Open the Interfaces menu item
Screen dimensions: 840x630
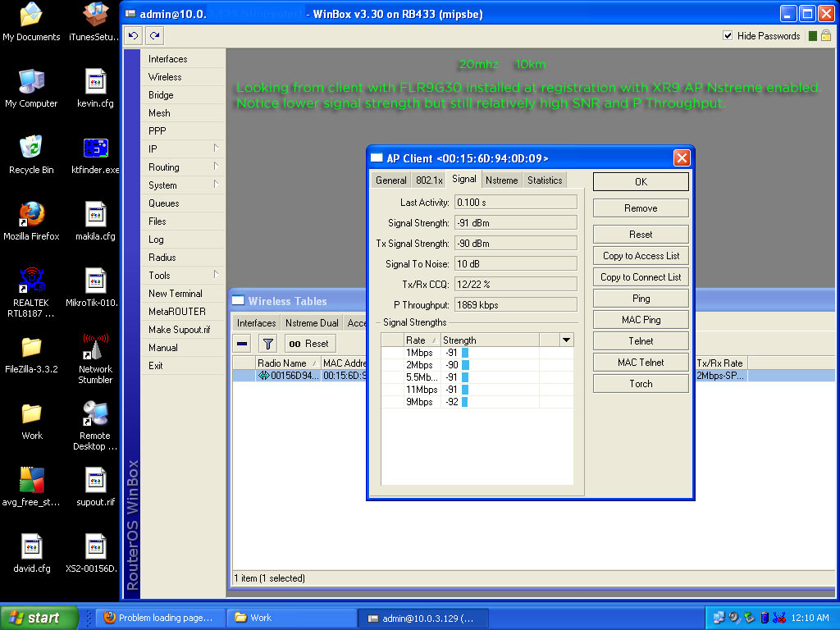pos(182,59)
